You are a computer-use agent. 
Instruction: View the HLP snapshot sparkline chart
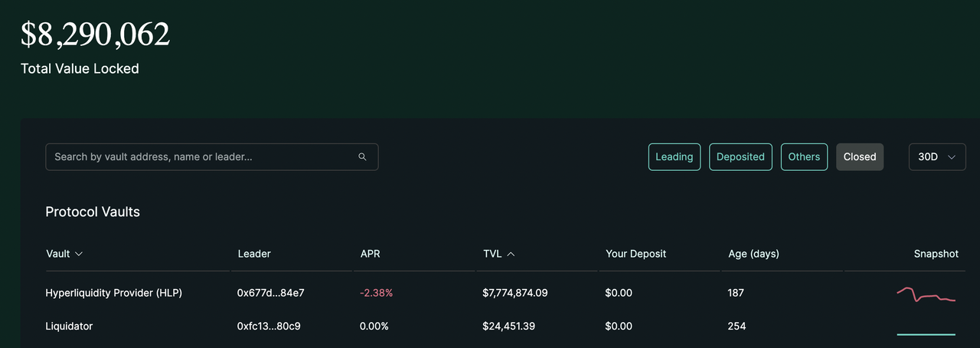coord(926,294)
